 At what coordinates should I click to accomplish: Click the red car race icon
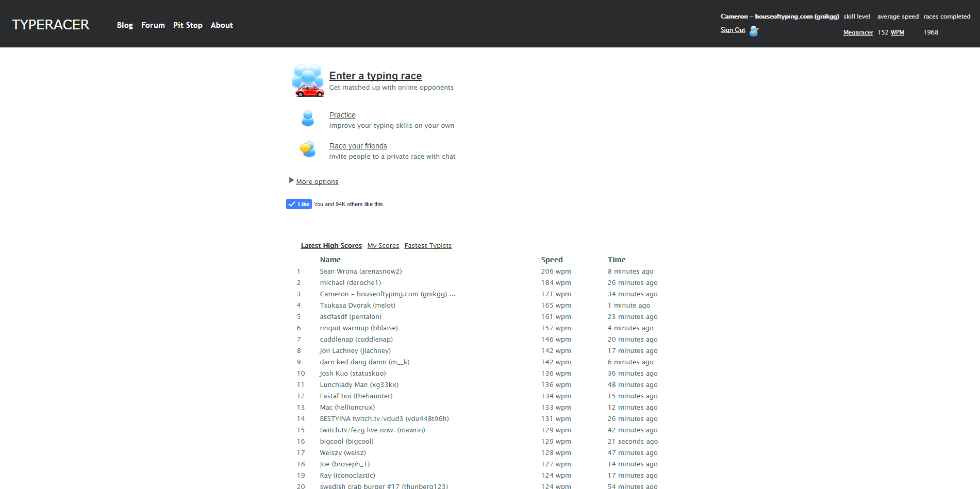pos(309,92)
